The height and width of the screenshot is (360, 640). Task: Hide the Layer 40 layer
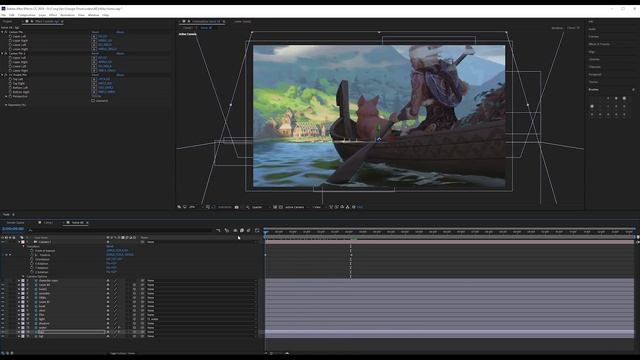(2, 285)
